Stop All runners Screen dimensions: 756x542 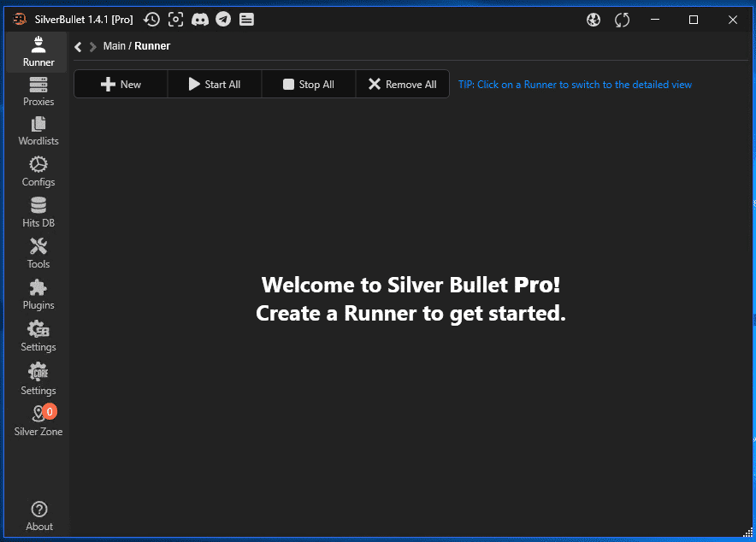pos(309,85)
